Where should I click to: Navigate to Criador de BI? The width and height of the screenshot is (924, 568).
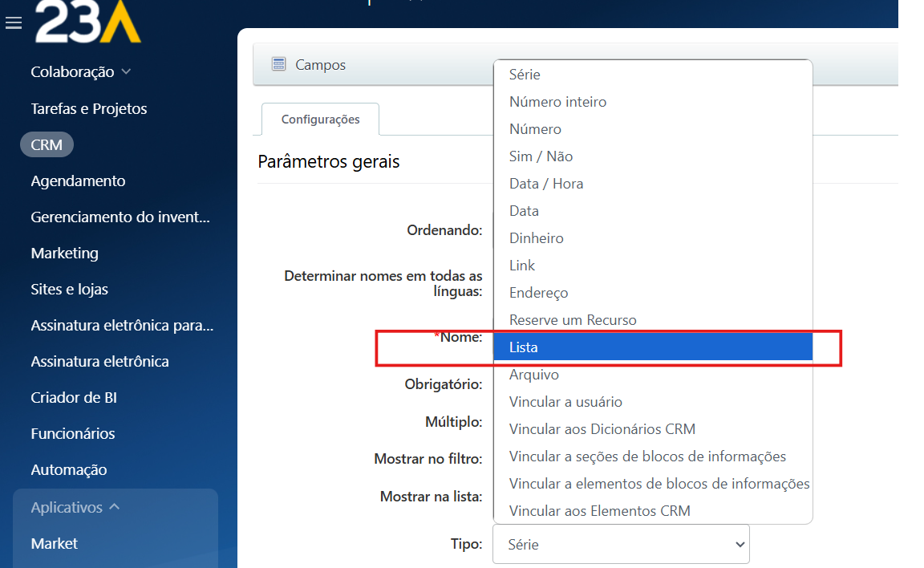pos(74,397)
